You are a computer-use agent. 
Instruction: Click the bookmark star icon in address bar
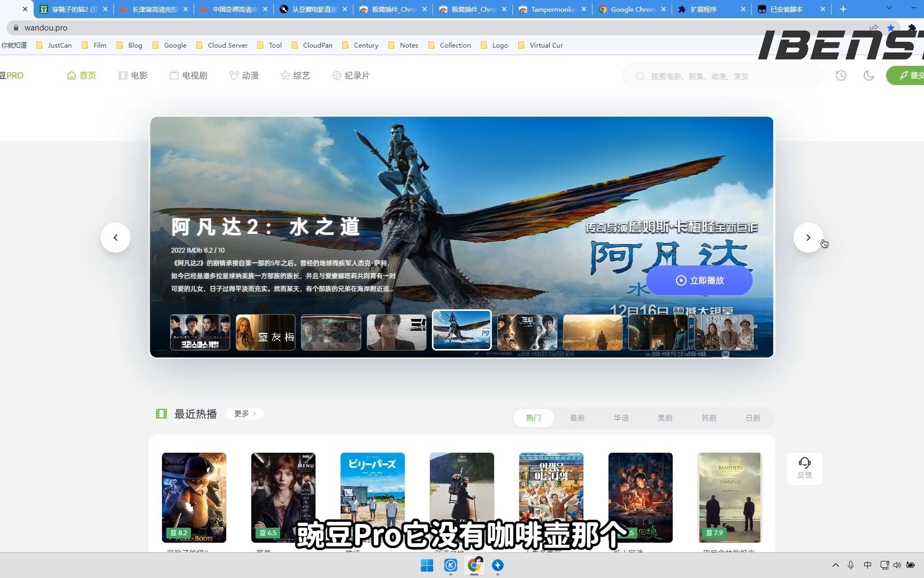[890, 28]
